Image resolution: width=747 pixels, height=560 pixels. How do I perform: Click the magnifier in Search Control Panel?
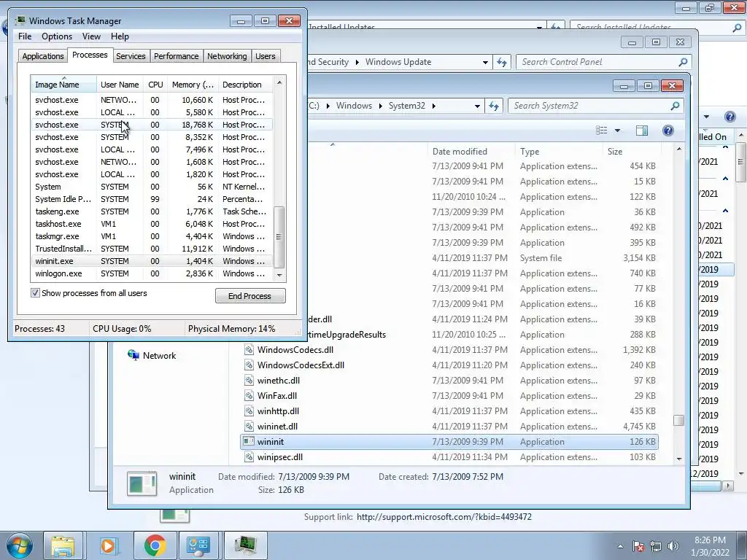[x=683, y=62]
